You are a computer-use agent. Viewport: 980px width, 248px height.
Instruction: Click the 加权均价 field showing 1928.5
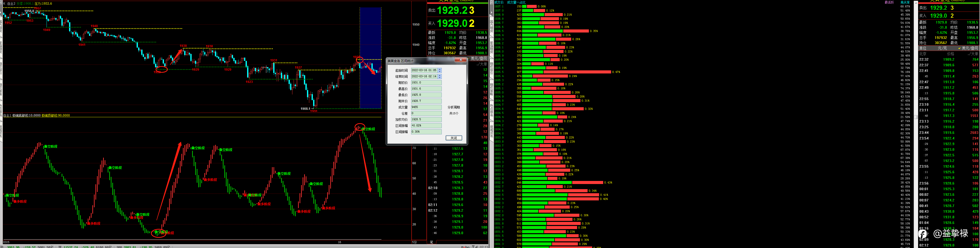[x=426, y=120]
